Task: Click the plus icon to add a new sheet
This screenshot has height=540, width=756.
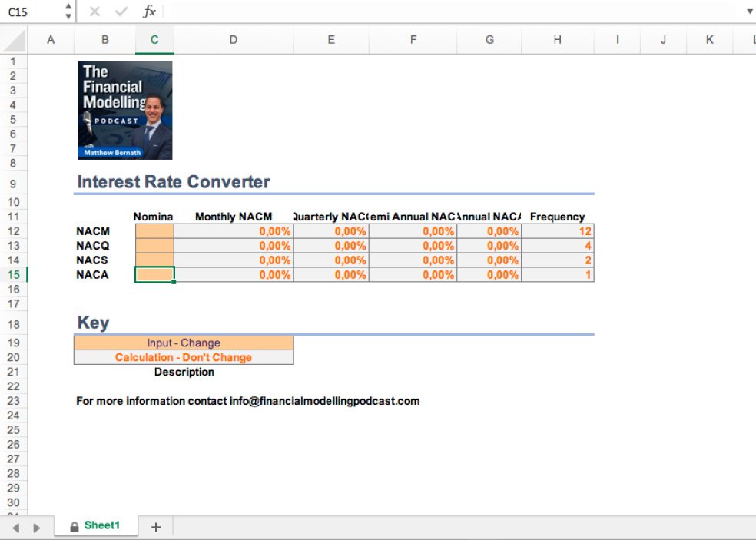Action: 155,525
